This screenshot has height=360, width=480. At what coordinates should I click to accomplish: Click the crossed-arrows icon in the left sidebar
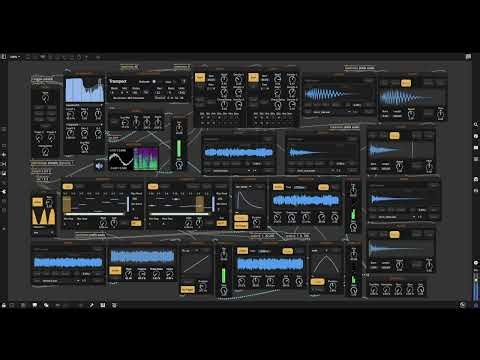pyautogui.click(x=4, y=164)
